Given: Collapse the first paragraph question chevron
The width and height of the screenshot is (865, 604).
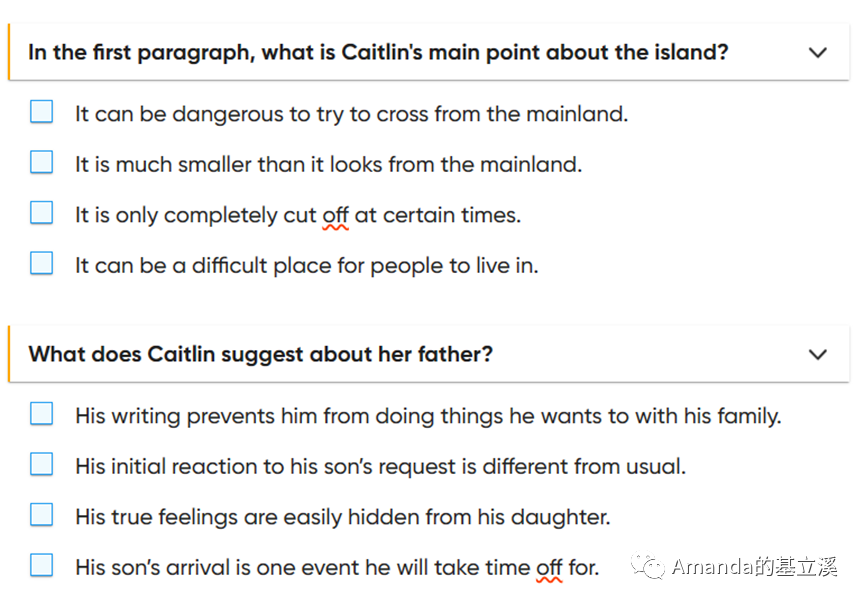Looking at the screenshot, I should click(818, 52).
